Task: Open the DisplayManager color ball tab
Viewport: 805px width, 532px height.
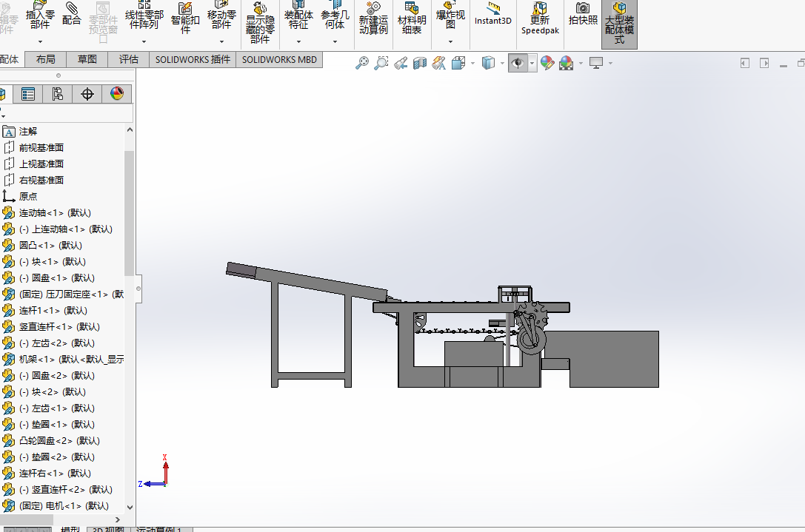Action: (x=117, y=94)
